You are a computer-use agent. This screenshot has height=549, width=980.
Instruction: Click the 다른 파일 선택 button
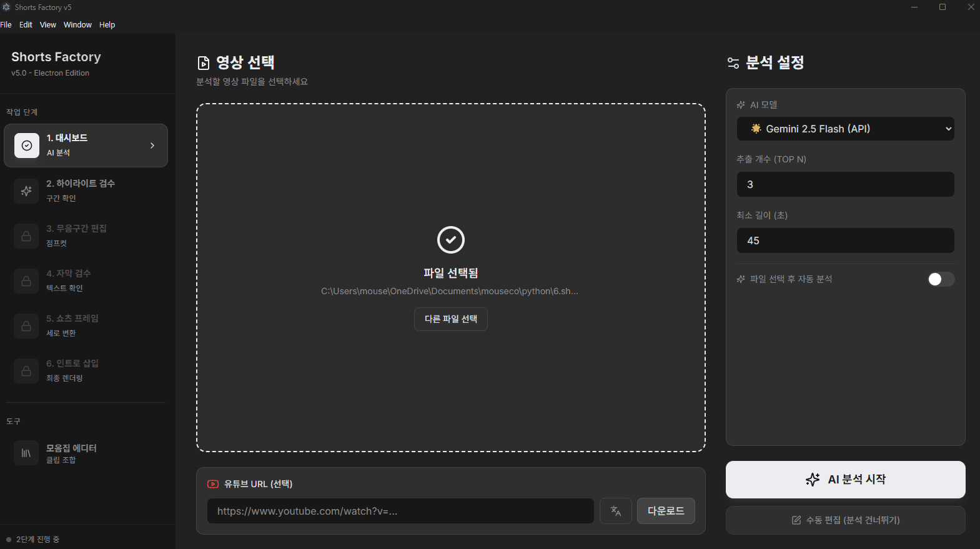click(450, 319)
